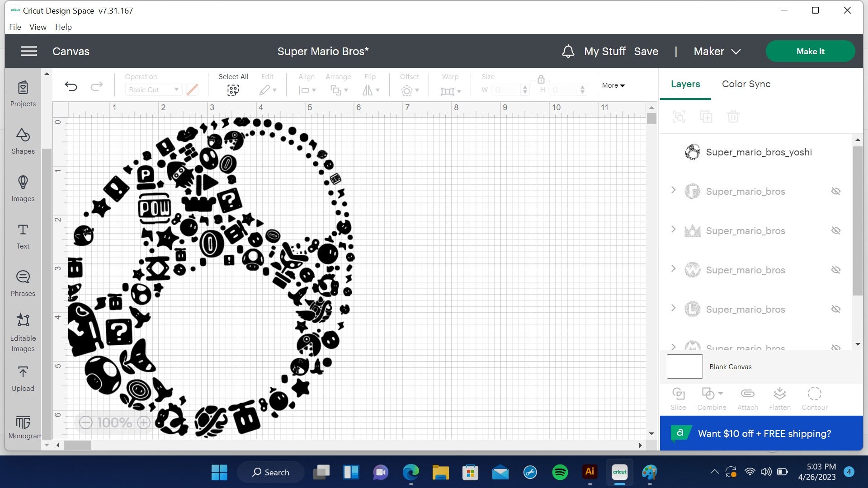The width and height of the screenshot is (868, 488).
Task: Zoom in using the plus button
Action: point(144,422)
